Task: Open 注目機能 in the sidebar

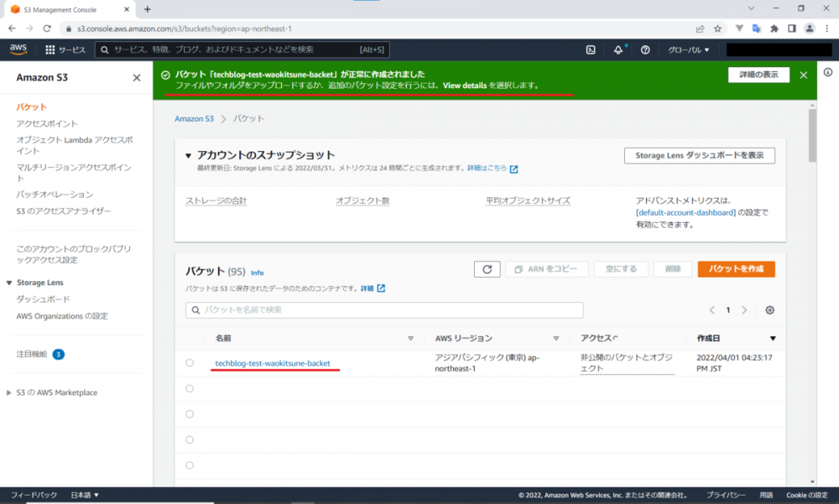Action: 32,354
